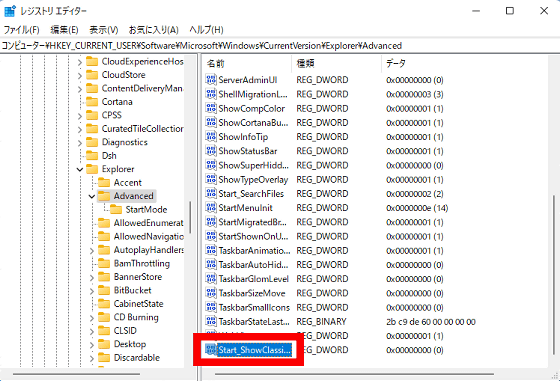Image resolution: width=560 pixels, height=381 pixels.
Task: Select the StartMode folder icon
Action: [x=116, y=209]
